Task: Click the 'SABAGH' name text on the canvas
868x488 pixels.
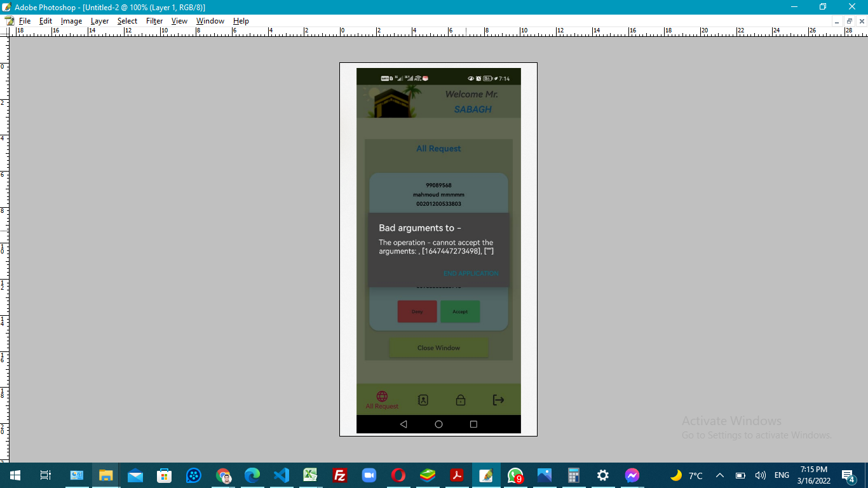Action: [x=473, y=109]
